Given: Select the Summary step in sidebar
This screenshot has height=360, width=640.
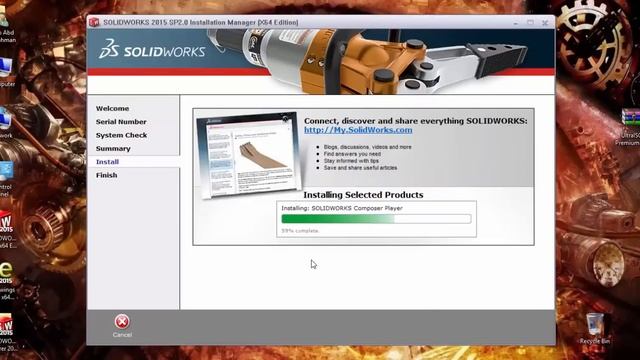Looking at the screenshot, I should point(113,149).
